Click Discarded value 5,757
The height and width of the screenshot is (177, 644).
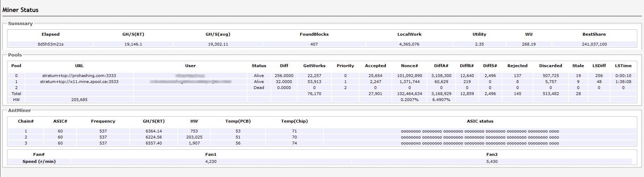pos(551,82)
